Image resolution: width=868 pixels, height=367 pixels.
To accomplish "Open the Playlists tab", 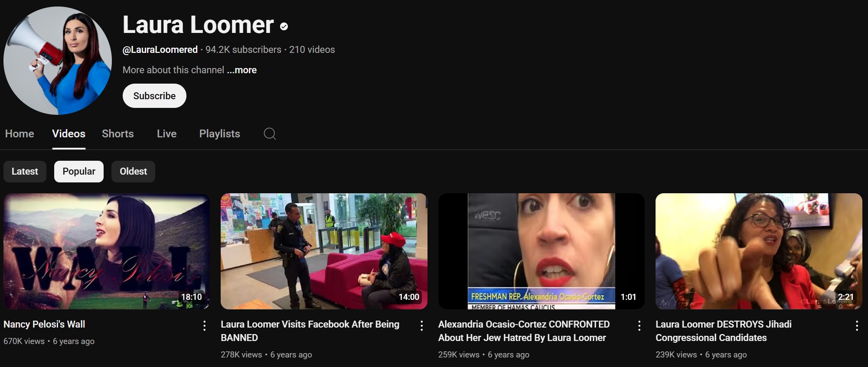I will [219, 133].
